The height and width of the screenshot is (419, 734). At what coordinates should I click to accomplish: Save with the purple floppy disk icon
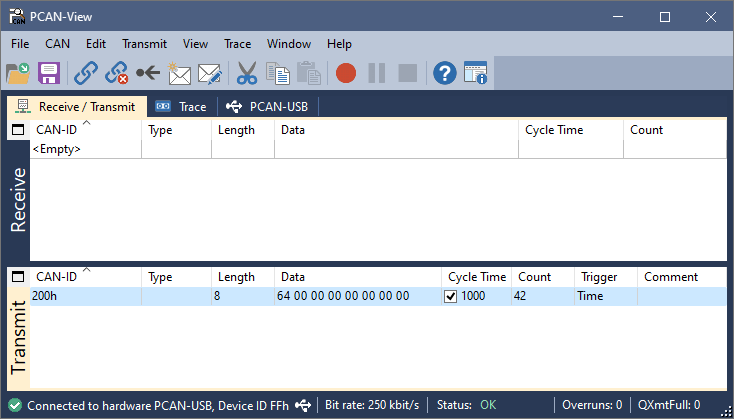click(49, 74)
